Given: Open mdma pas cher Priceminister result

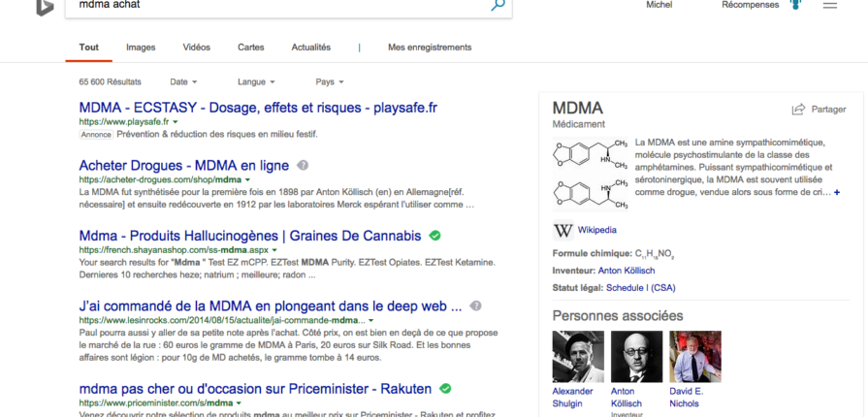Looking at the screenshot, I should [x=255, y=389].
